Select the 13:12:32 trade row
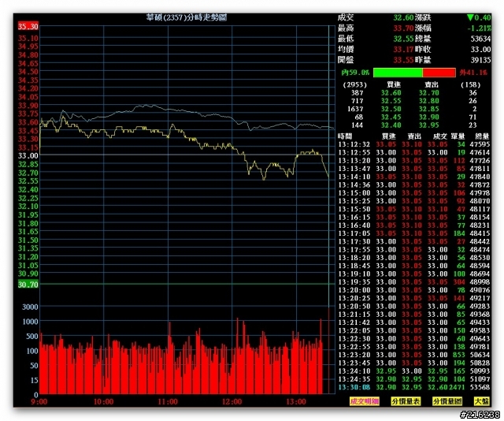504x421 pixels. pyautogui.click(x=414, y=144)
